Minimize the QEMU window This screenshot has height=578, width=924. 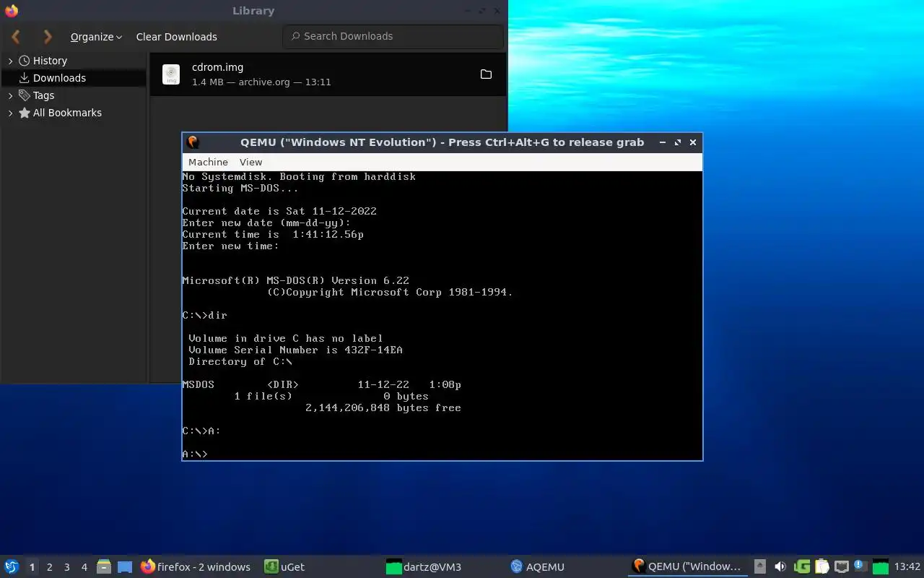[663, 142]
